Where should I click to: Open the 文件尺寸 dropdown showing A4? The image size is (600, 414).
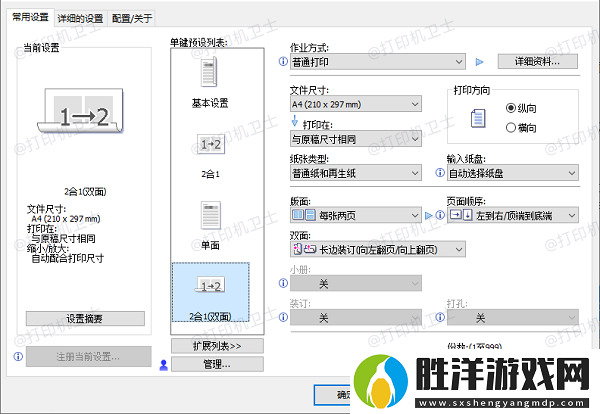tap(356, 104)
